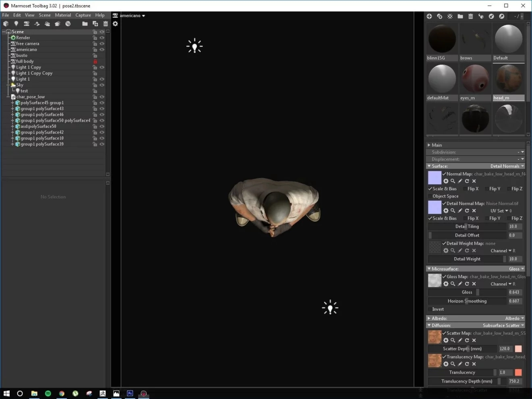Open the Capture menu
532x399 pixels.
[83, 15]
